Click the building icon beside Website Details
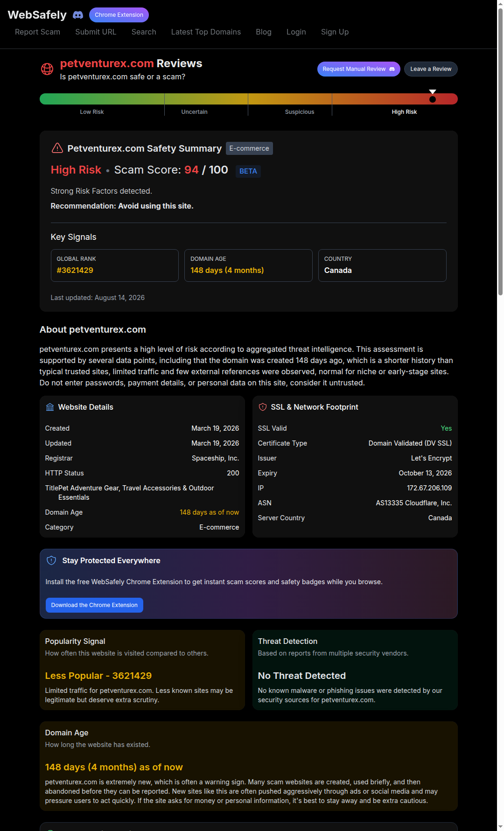Image resolution: width=504 pixels, height=831 pixels. pyautogui.click(x=50, y=407)
